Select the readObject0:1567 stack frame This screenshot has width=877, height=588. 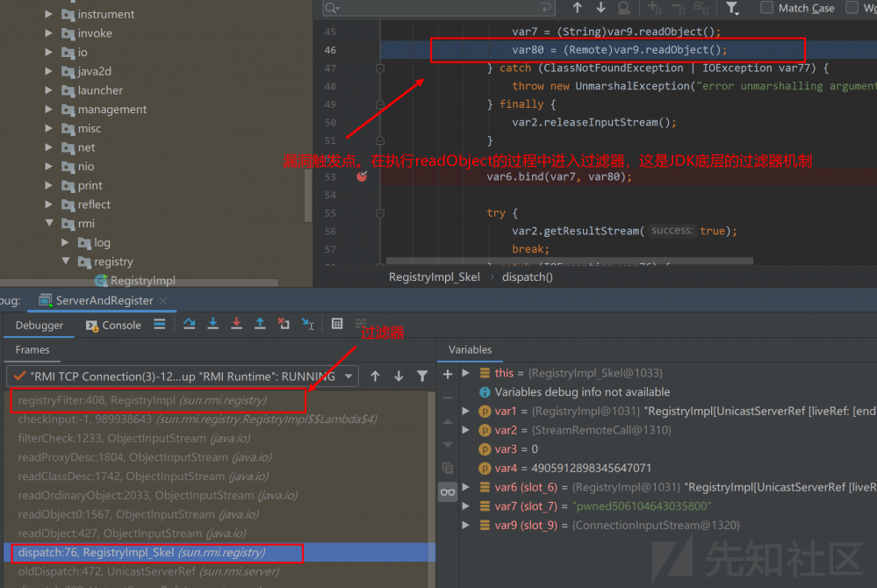point(219,514)
